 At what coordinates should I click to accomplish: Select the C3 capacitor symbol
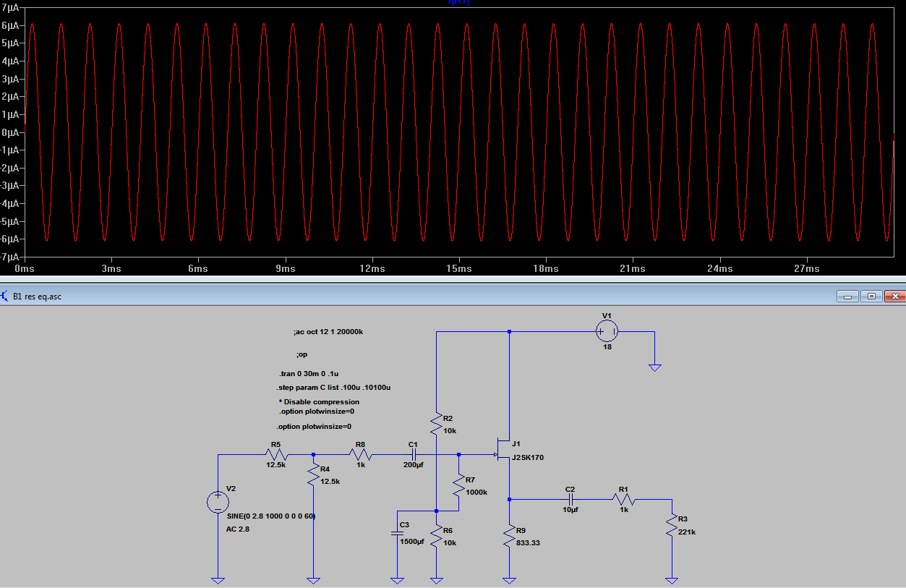[x=397, y=532]
